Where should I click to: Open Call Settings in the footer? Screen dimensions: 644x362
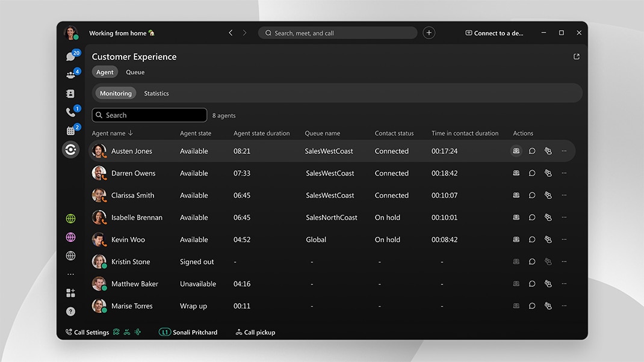coord(87,332)
